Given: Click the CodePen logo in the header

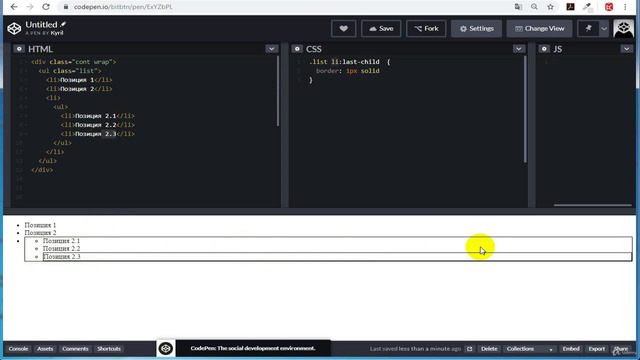Looking at the screenshot, I should point(14,29).
